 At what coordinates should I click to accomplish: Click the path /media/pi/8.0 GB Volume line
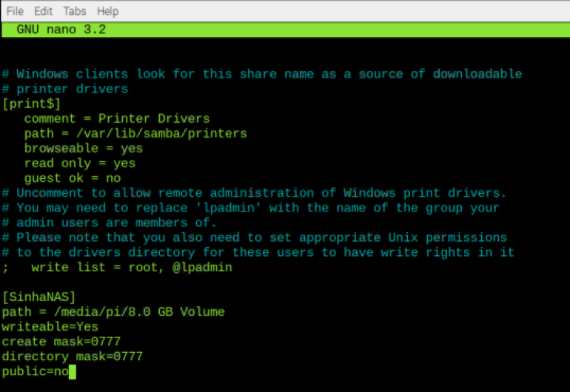(x=113, y=312)
